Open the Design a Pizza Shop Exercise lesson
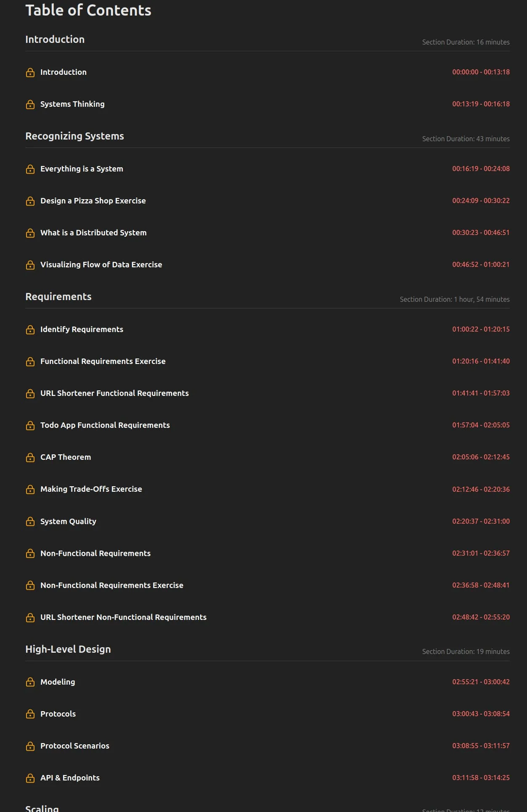 click(93, 201)
